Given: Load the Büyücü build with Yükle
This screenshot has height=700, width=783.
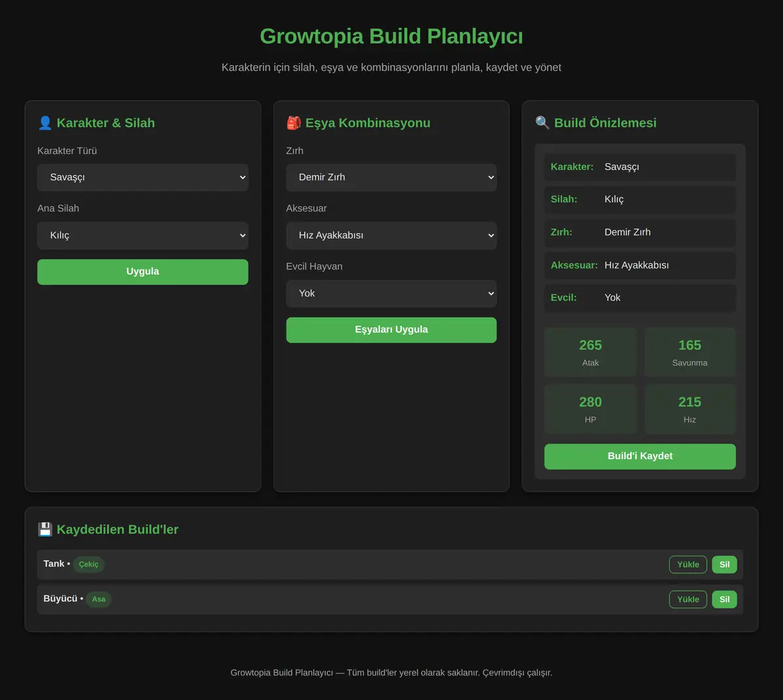Looking at the screenshot, I should tap(688, 599).
